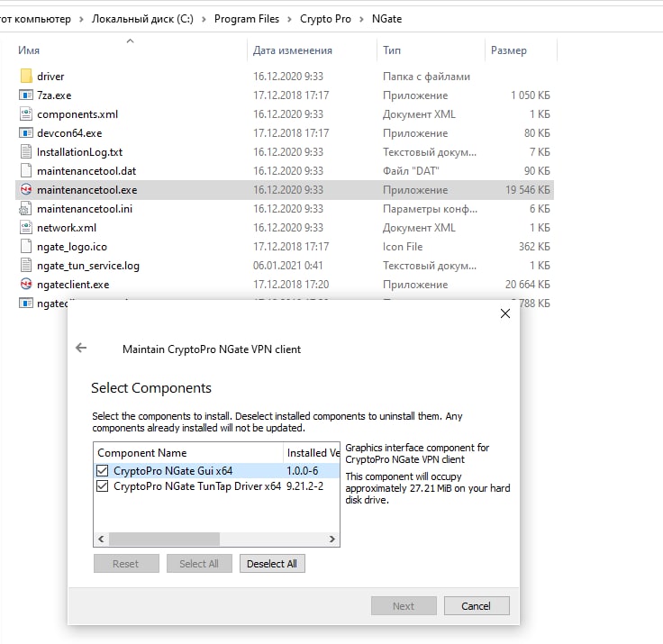This screenshot has height=644, width=663.
Task: Click the maintenancetool.ini settings file icon
Action: pyautogui.click(x=26, y=208)
